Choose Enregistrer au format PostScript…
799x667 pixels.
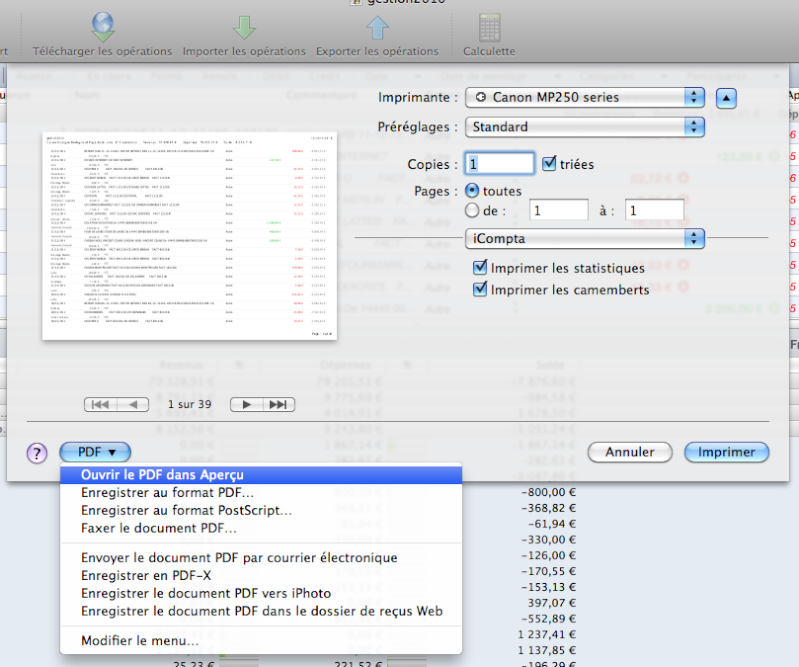[261, 511]
